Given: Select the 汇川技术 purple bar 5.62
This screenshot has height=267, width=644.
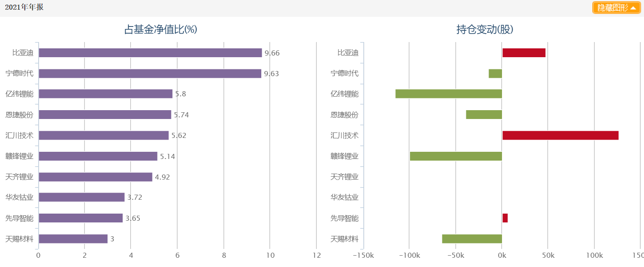Looking at the screenshot, I should (x=103, y=135).
